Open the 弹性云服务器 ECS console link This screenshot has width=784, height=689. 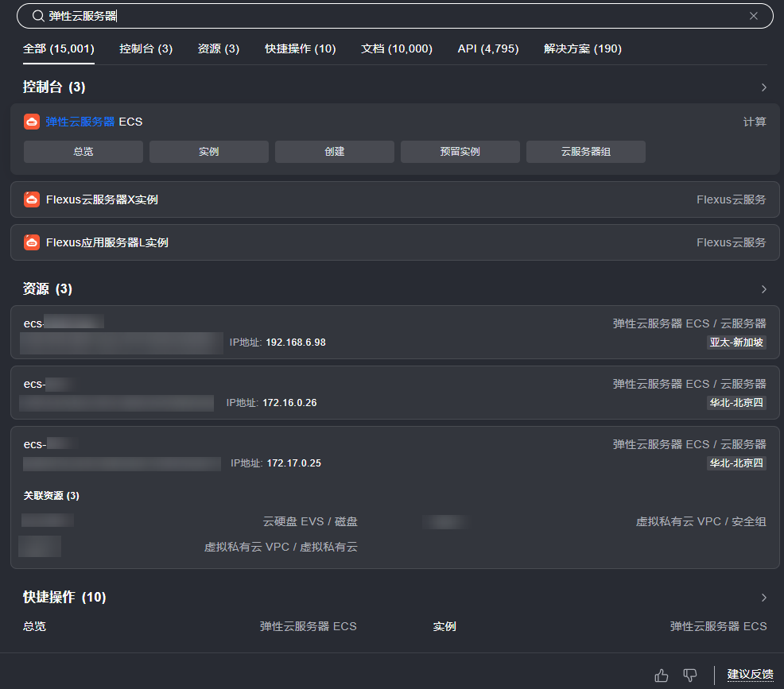click(x=94, y=122)
